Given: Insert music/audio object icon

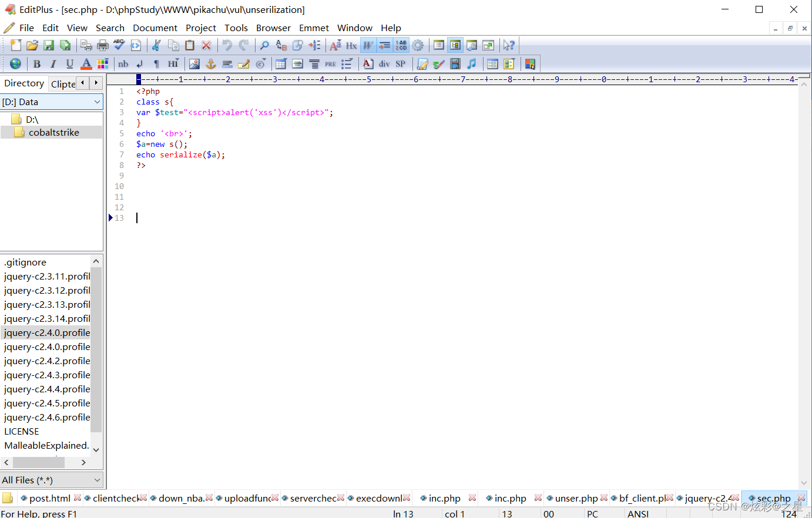Looking at the screenshot, I should point(472,63).
